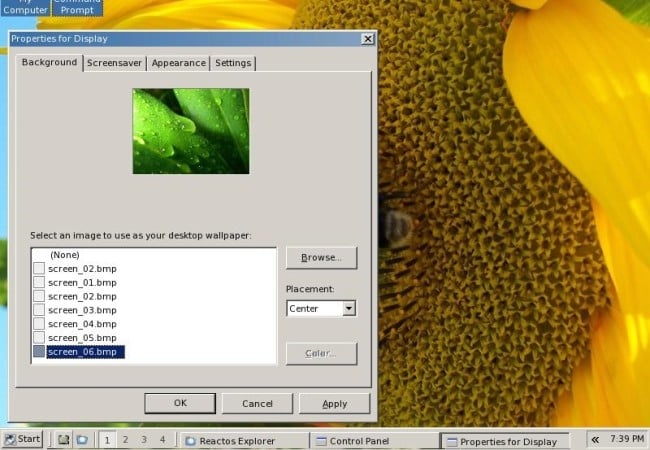
Task: Expand hidden tray icons with « chevron
Action: tap(595, 439)
